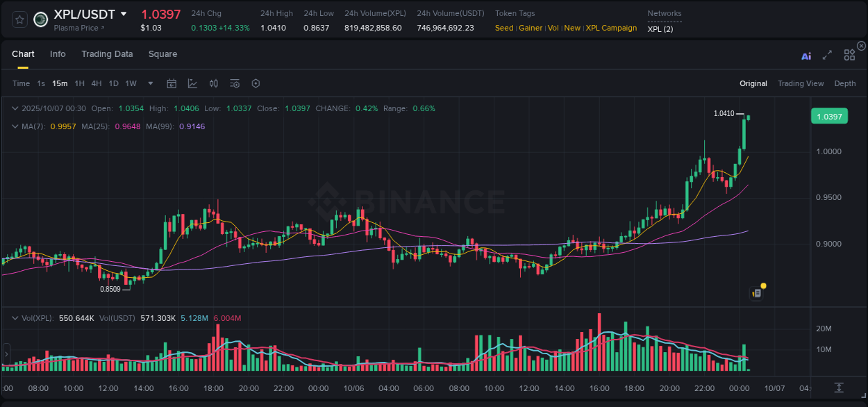Launch the Ai analysis feature
The width and height of the screenshot is (868, 407).
[x=806, y=55]
